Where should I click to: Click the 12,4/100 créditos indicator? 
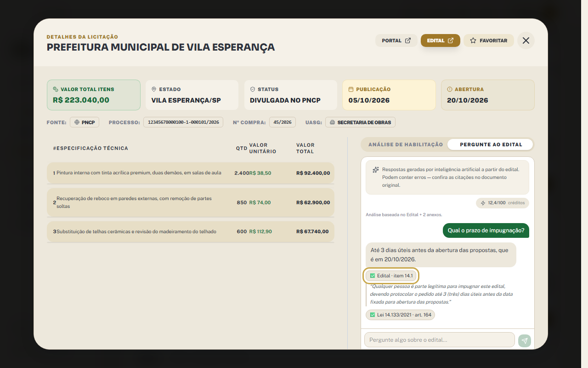click(x=503, y=203)
